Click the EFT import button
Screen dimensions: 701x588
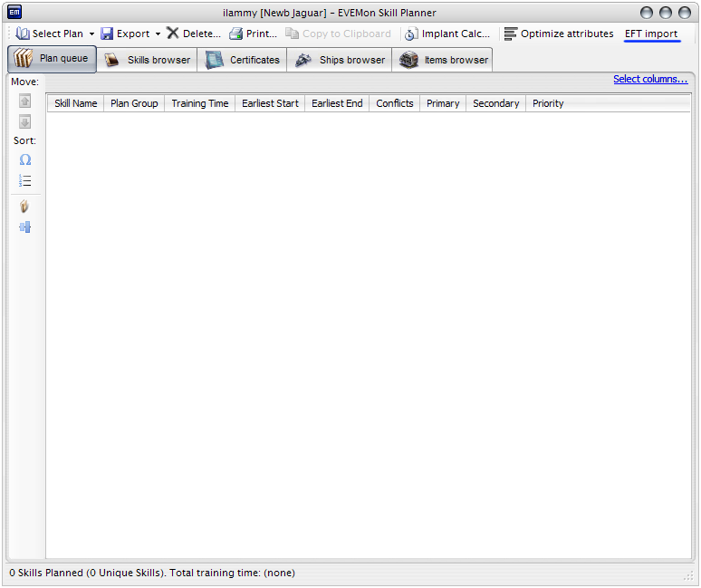point(650,34)
